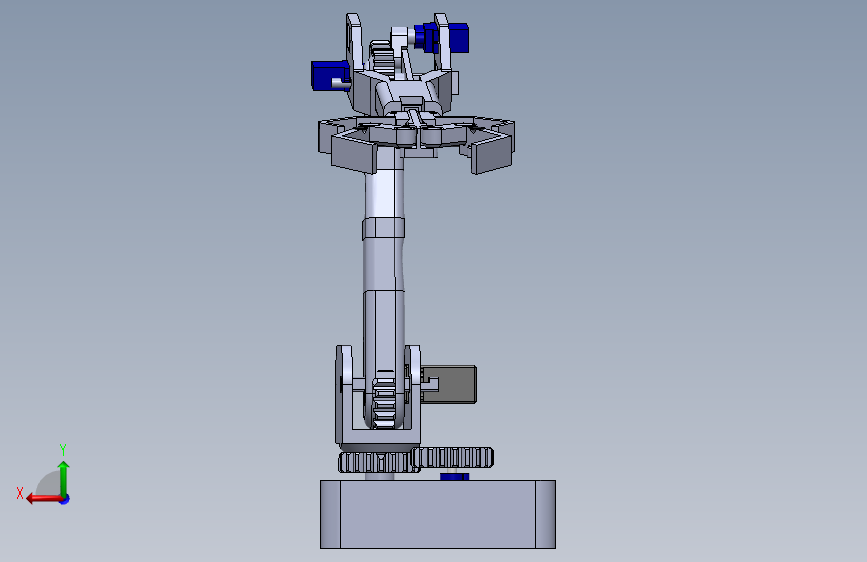
Task: Select the bottom-left spur gear above the base
Action: (x=379, y=462)
